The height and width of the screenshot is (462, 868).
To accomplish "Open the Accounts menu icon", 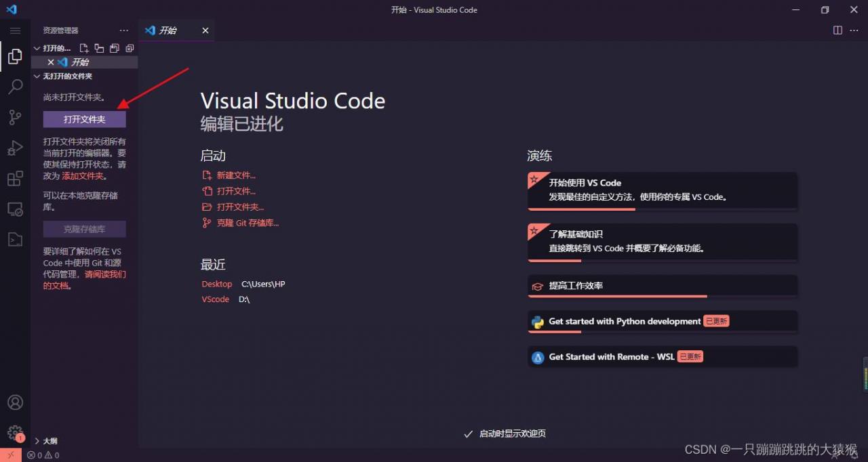I will pyautogui.click(x=15, y=402).
